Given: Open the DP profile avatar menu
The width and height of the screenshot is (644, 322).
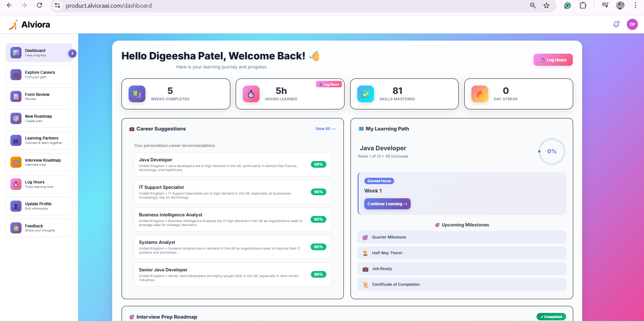Looking at the screenshot, I should click(632, 24).
